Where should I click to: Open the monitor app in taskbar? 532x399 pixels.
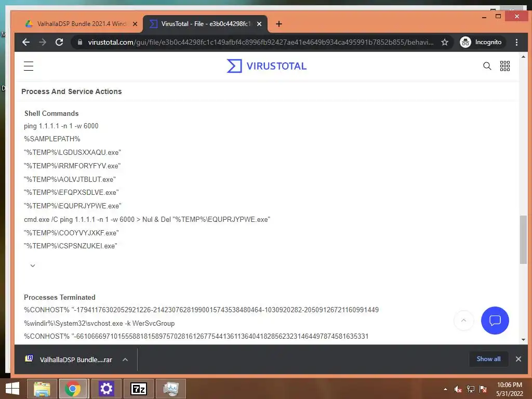pos(170,389)
